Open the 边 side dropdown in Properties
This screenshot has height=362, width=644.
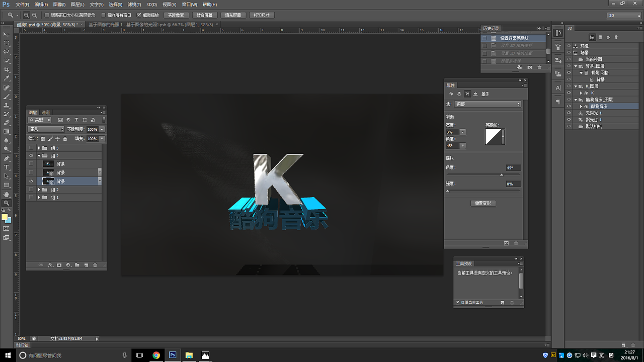[488, 104]
